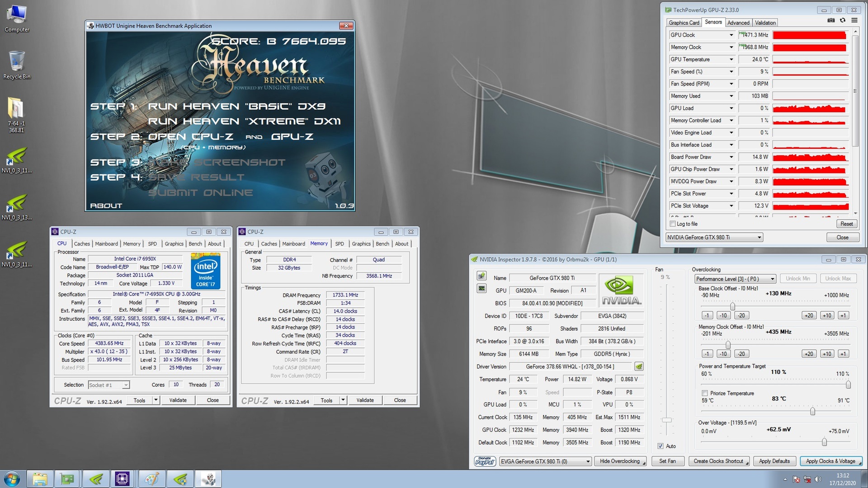This screenshot has height=488, width=868.
Task: Select the Recycle Bin desktop icon
Action: (17, 65)
